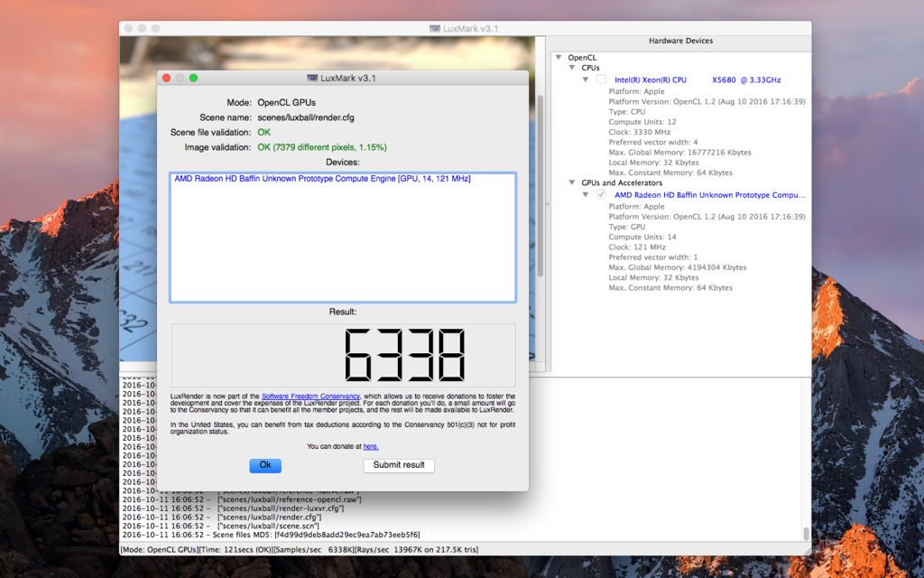924x578 pixels.
Task: Follow the donate 'here' link
Action: coord(371,446)
